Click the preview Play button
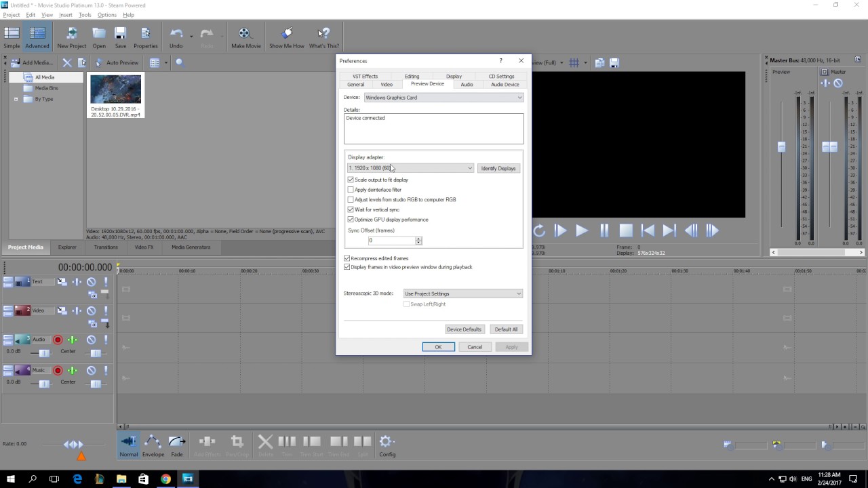The width and height of the screenshot is (868, 488). 582,230
